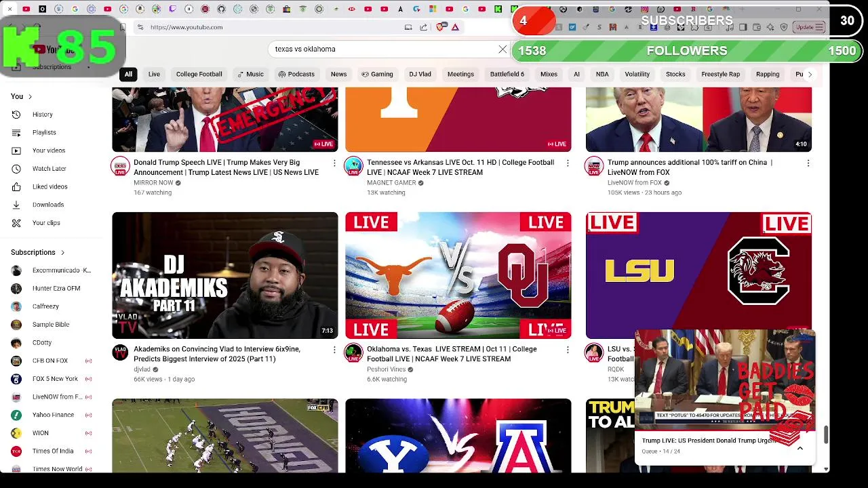Play the BYU vs Arizona thumbnail

458,436
